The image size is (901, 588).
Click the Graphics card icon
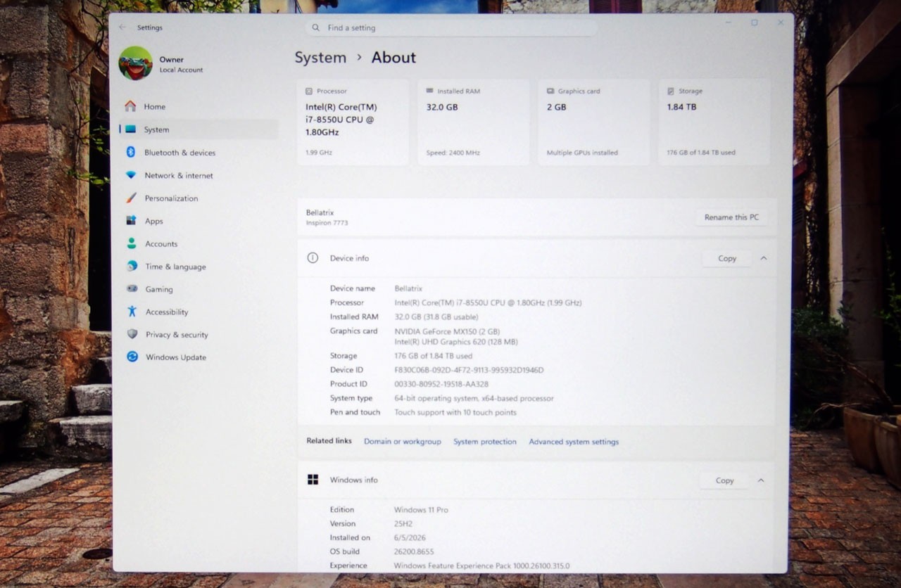tap(550, 91)
